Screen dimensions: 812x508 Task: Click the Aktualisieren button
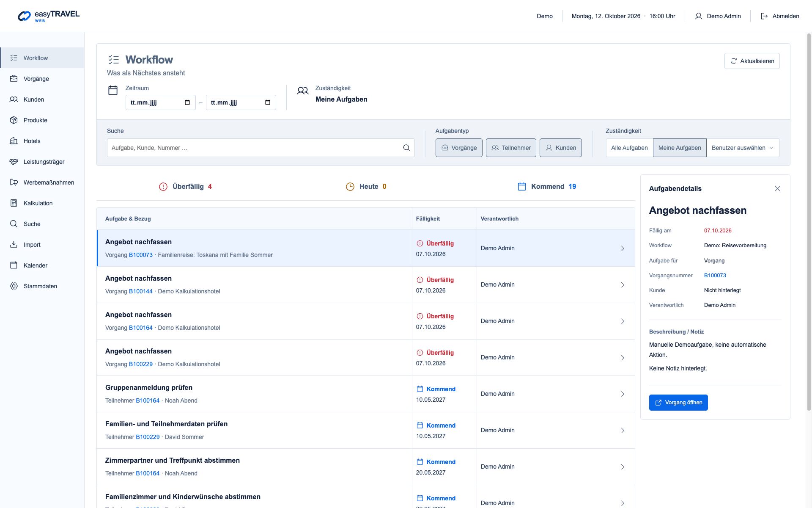point(752,61)
